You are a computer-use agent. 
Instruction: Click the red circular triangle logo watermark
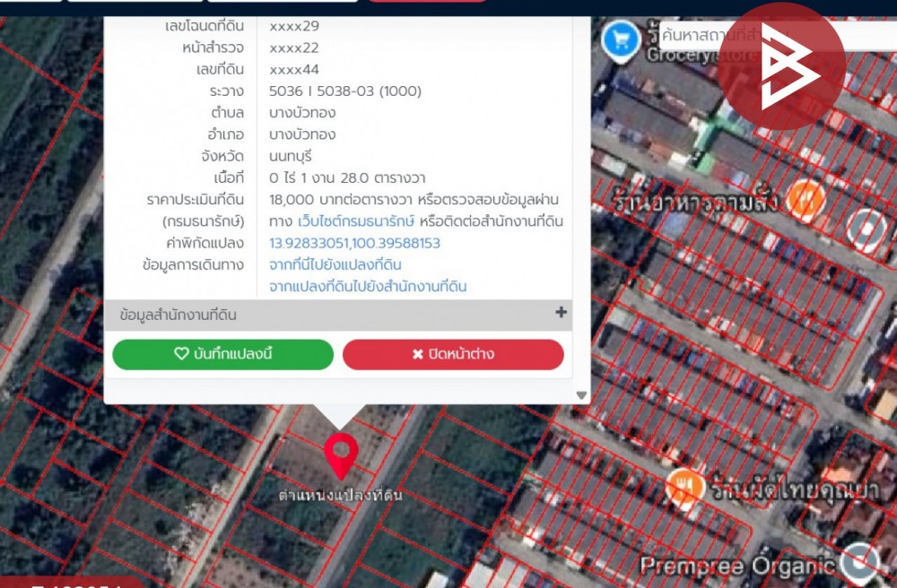[780, 66]
